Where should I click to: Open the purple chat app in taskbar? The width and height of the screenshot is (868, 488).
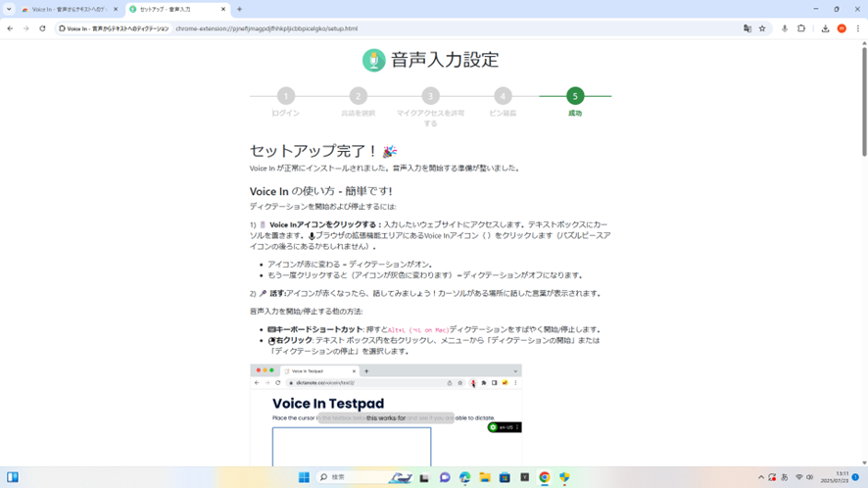[x=445, y=477]
